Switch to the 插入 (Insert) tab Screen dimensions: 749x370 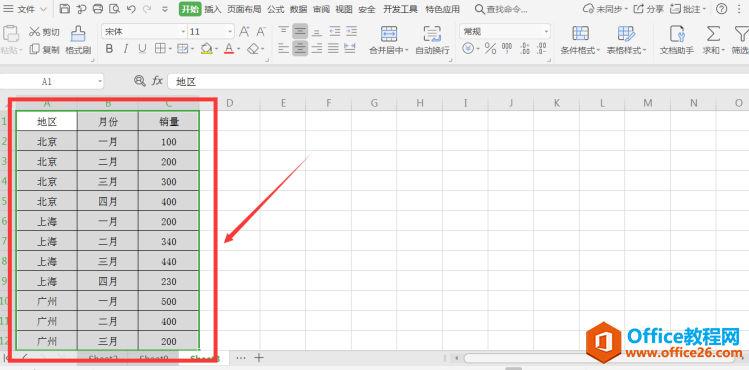pyautogui.click(x=213, y=9)
